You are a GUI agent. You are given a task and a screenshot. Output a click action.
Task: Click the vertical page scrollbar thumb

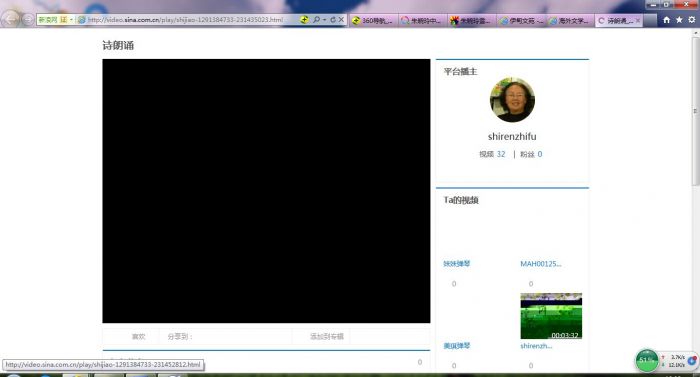696,111
